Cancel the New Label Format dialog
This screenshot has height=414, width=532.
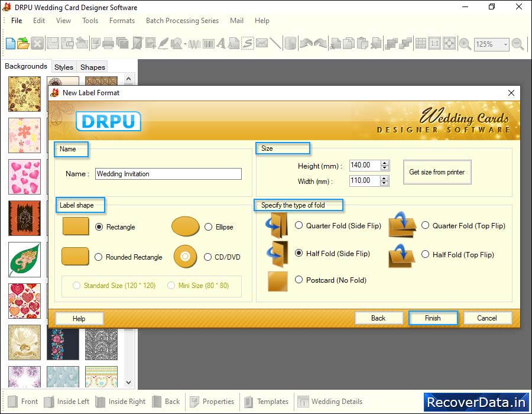[487, 318]
